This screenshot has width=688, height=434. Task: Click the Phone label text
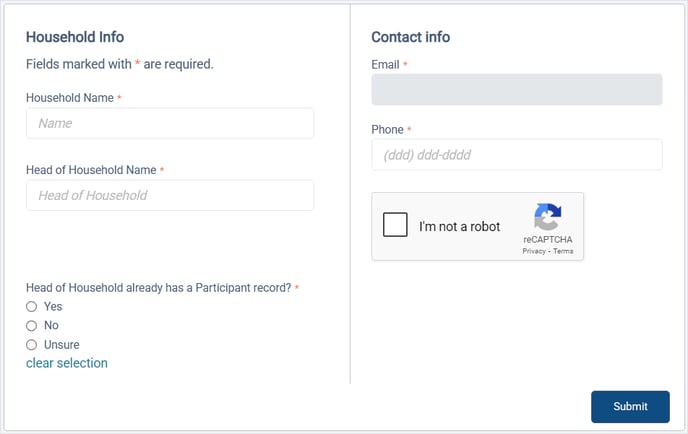[387, 130]
